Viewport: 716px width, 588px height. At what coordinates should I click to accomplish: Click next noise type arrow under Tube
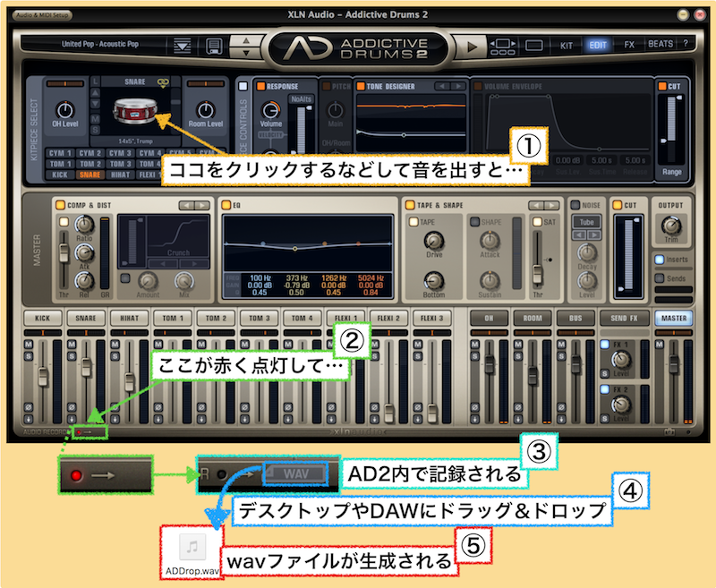(x=594, y=235)
